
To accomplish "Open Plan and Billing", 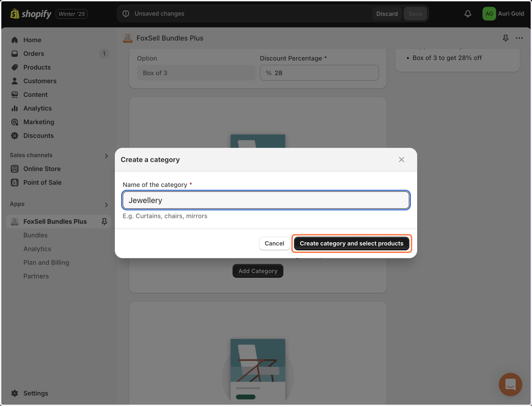I will pos(46,263).
